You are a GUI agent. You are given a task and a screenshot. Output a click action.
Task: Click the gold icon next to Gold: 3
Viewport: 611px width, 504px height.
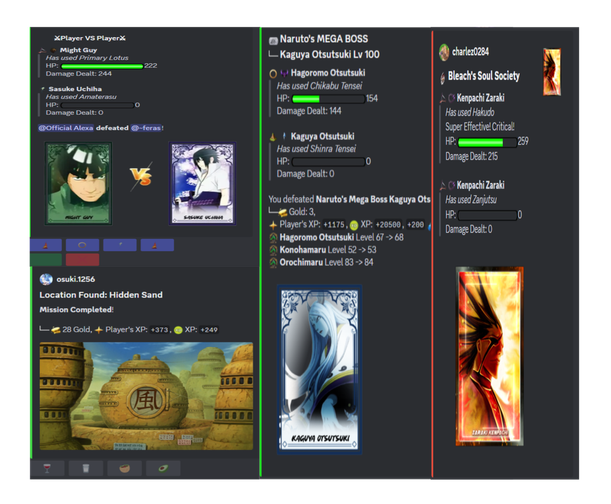tap(283, 212)
